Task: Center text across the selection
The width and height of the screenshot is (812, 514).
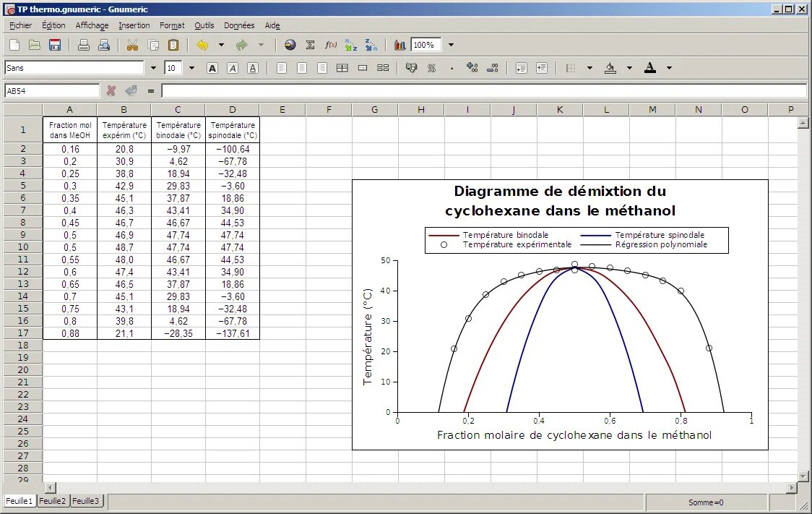Action: [x=342, y=68]
